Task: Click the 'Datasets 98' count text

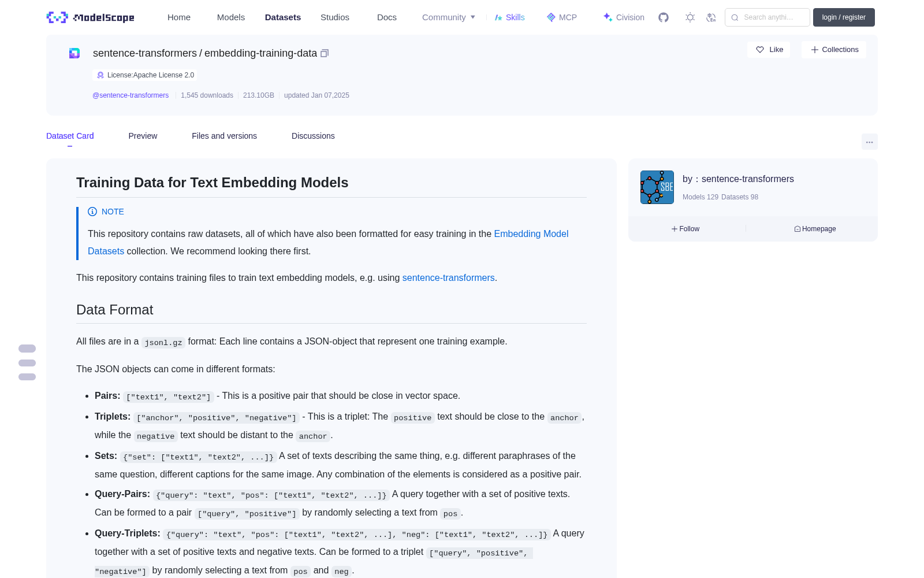Action: coord(740,197)
